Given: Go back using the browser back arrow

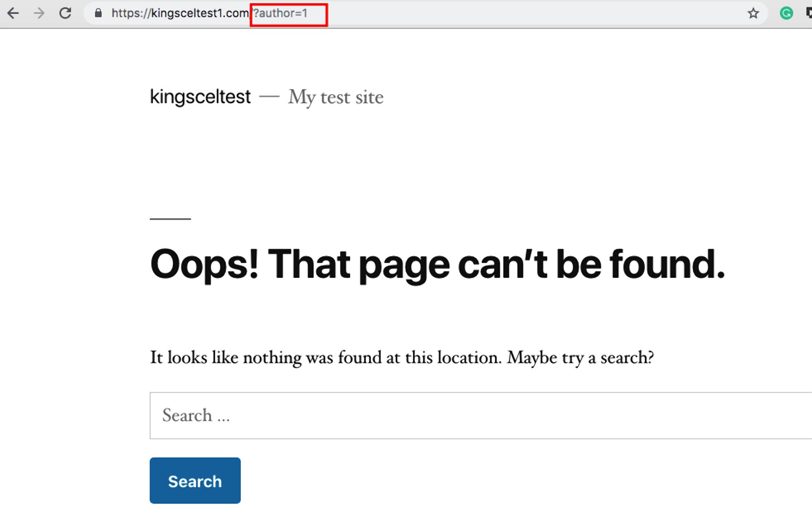Looking at the screenshot, I should coord(13,13).
